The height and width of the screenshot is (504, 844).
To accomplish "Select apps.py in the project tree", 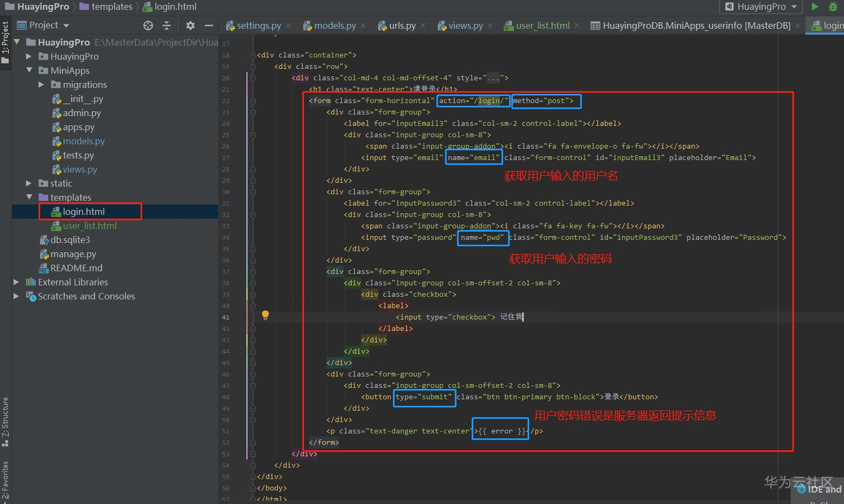I will 78,127.
